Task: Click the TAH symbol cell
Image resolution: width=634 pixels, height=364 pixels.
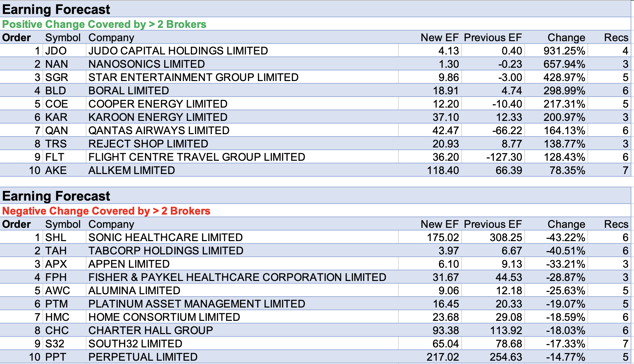Action: click(x=56, y=251)
